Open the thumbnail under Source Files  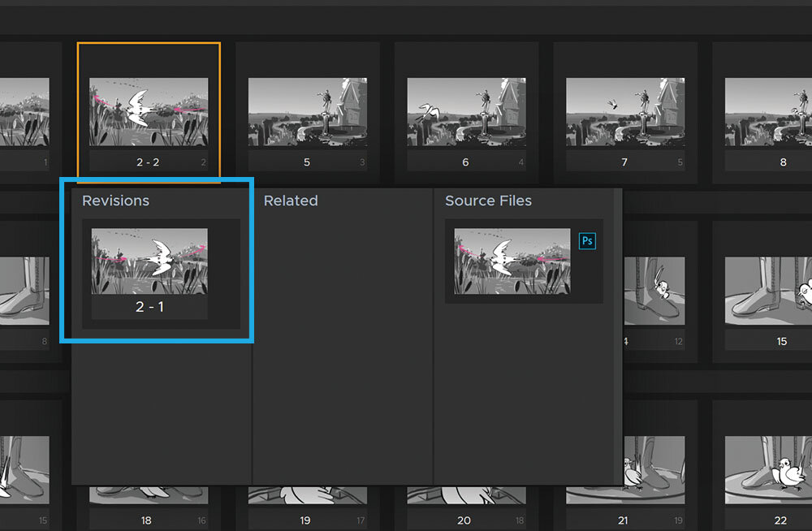click(512, 261)
